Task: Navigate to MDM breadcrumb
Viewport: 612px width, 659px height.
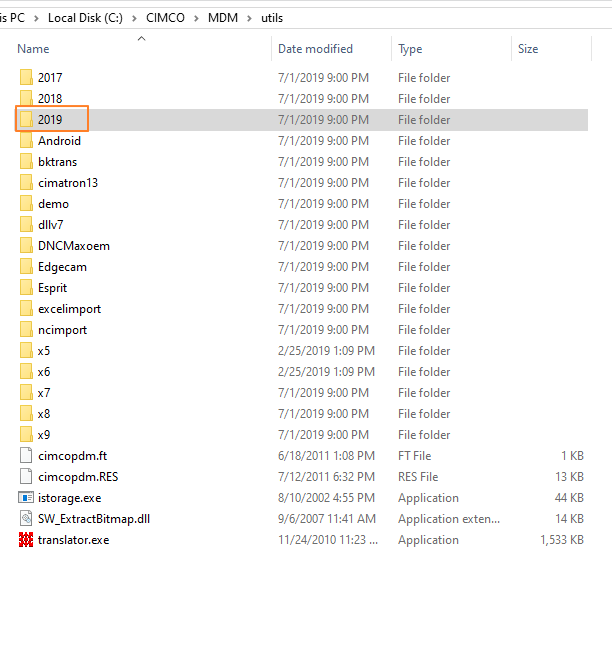Action: tap(223, 18)
